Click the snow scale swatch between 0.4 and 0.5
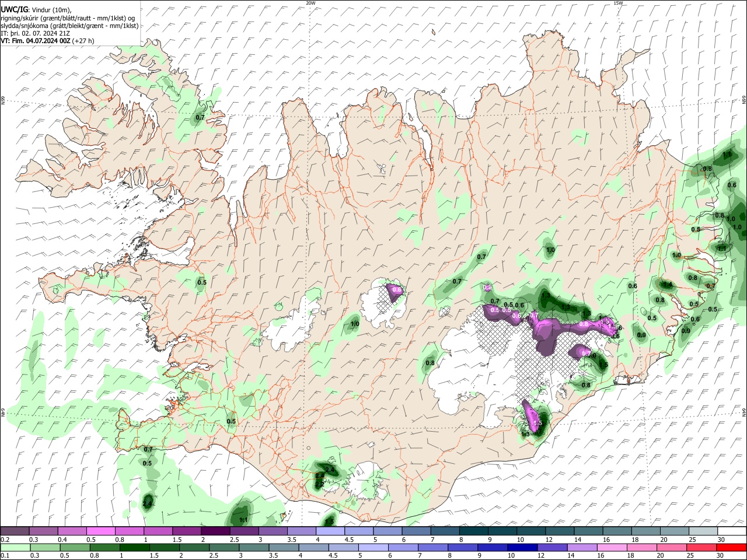The height and width of the screenshot is (560, 747). tap(72, 531)
